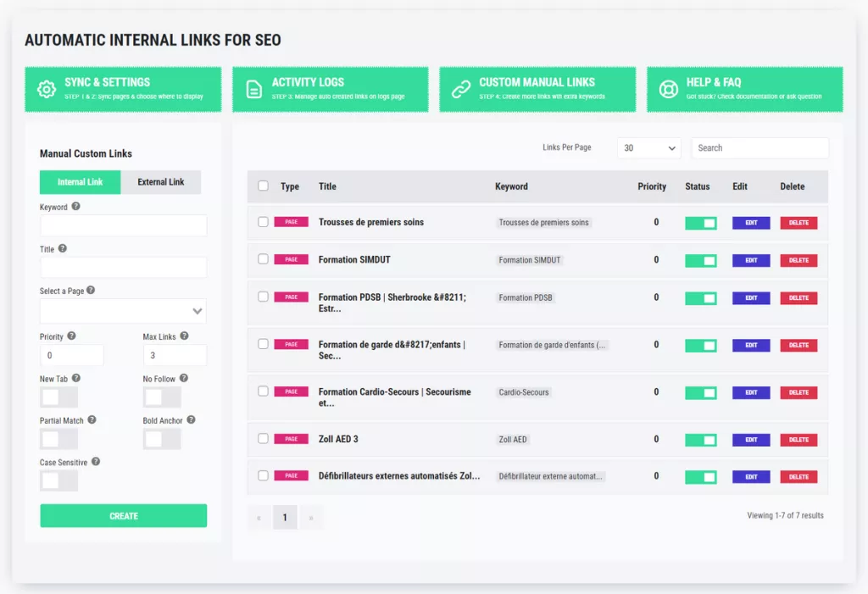Enable the New Tab toggle

point(58,397)
